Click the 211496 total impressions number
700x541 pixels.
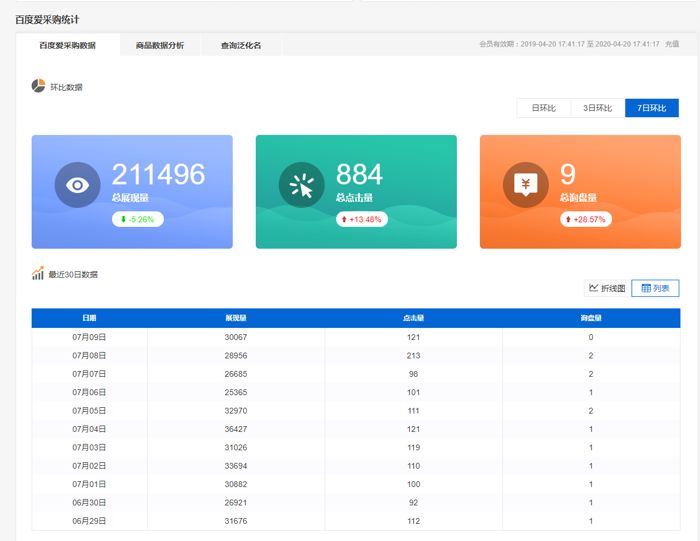coord(158,174)
